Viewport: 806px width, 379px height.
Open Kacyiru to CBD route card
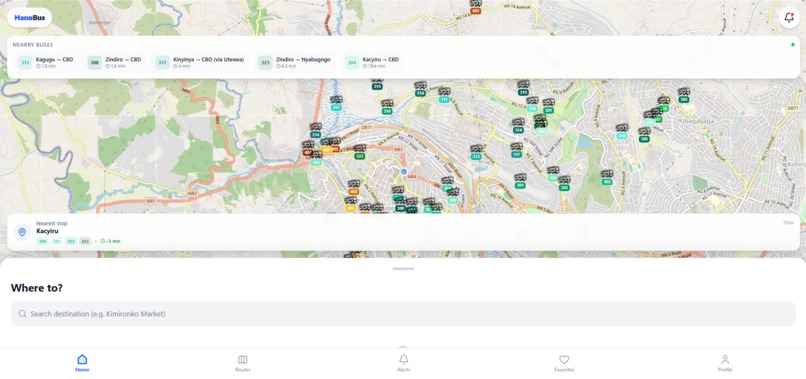(373, 62)
